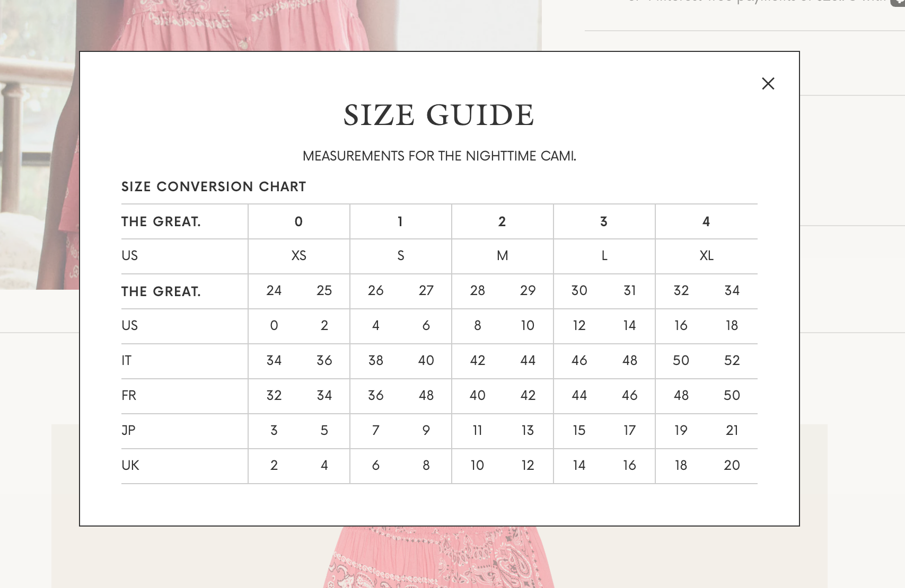Viewport: 905px width, 588px height.
Task: Click 27 in THE GREAT. waist row
Action: pyautogui.click(x=426, y=290)
